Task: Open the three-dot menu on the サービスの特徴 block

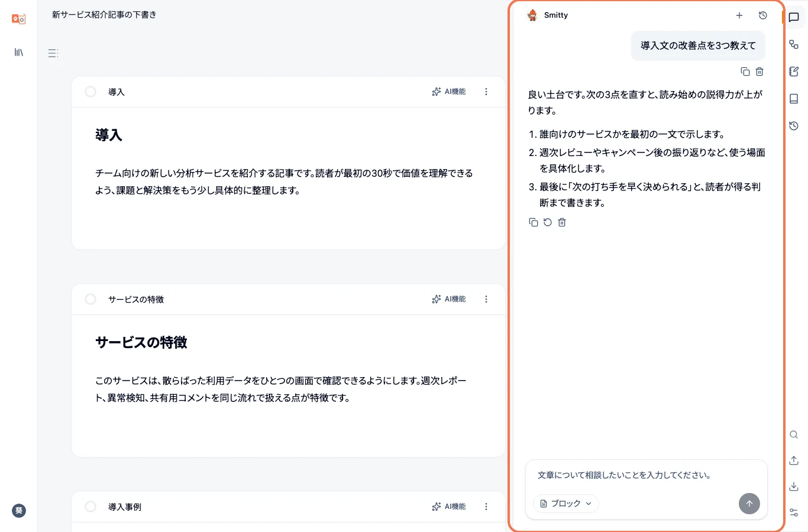Action: pyautogui.click(x=486, y=299)
